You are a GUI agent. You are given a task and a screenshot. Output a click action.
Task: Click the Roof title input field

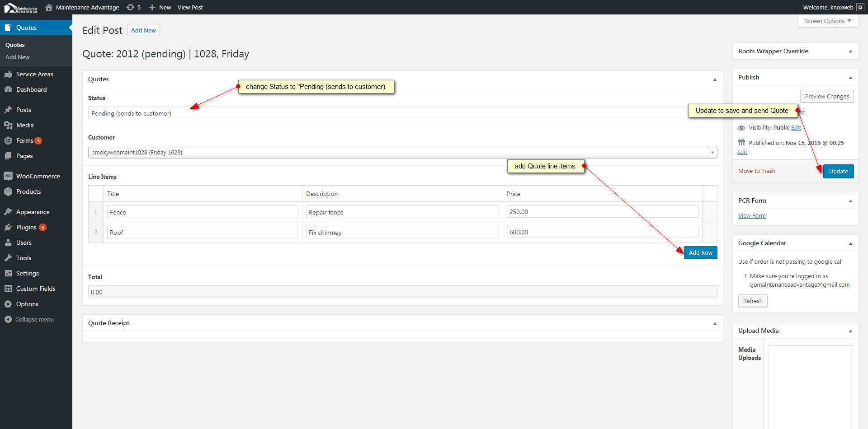pos(203,233)
